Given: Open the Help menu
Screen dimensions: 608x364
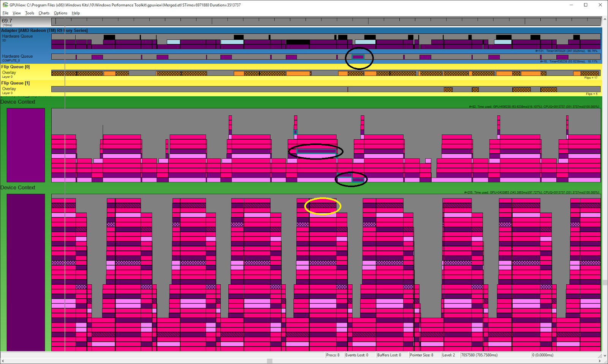Looking at the screenshot, I should [76, 13].
